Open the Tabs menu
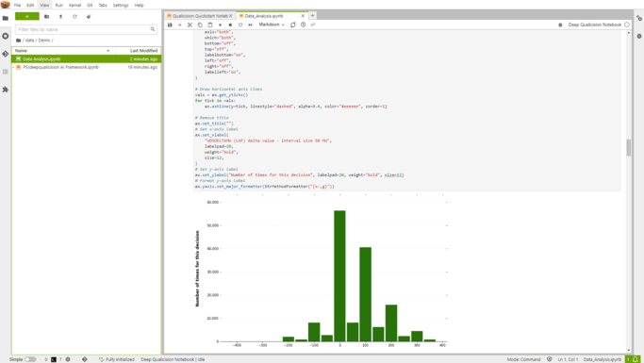 click(103, 6)
